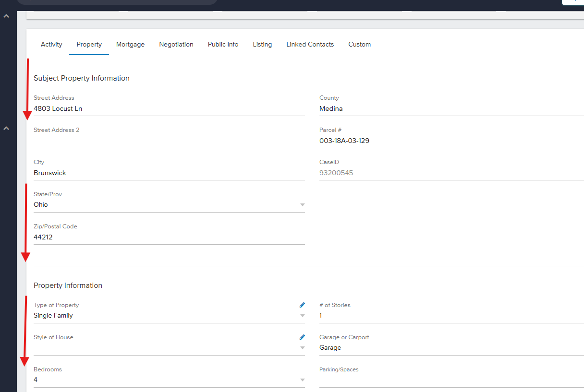Click the County field showing Medina
Screen dimensions: 584x392
click(450, 109)
